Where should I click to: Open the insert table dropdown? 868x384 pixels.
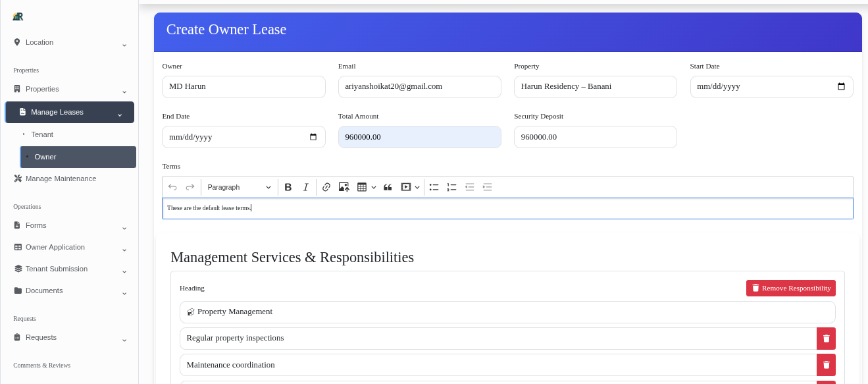[x=367, y=188]
